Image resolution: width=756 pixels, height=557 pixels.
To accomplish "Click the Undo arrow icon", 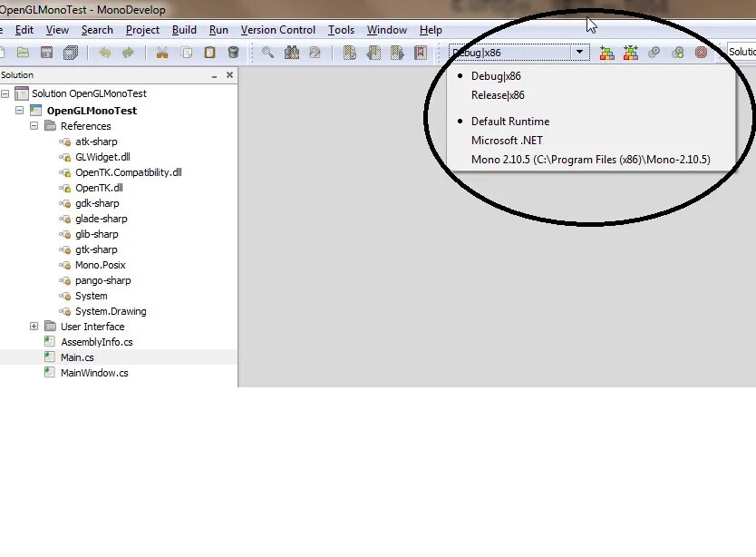I will pyautogui.click(x=104, y=52).
